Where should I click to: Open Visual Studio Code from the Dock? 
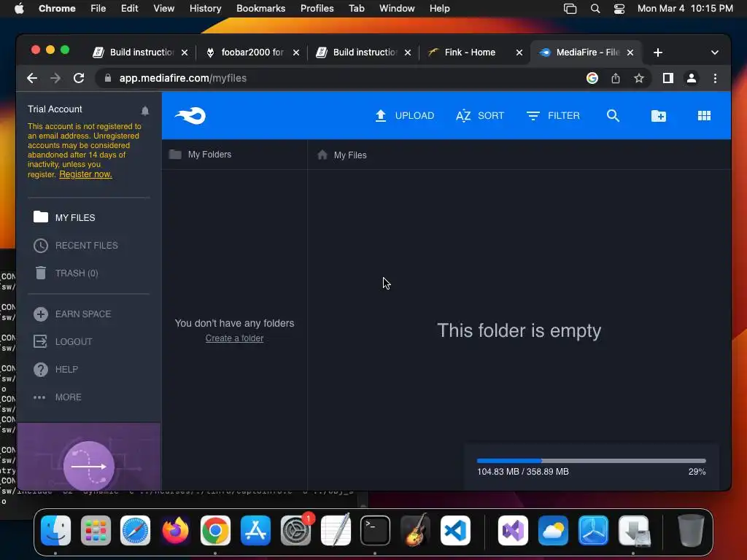coord(455,531)
